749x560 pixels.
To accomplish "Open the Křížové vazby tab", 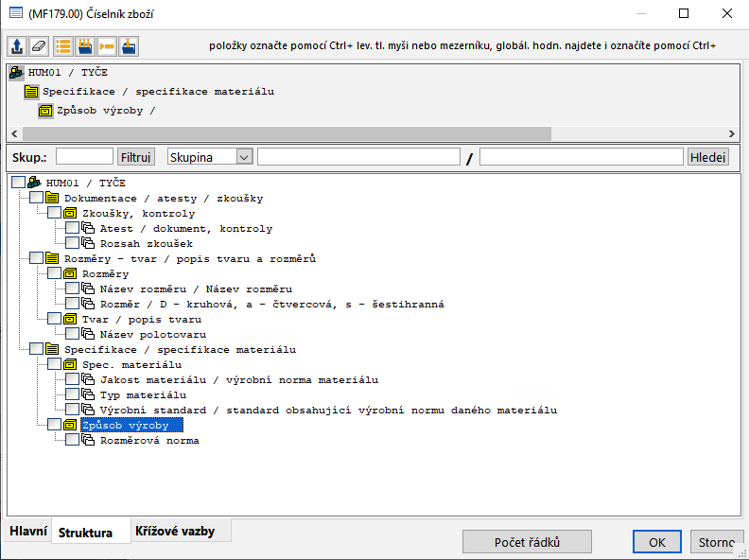I will [174, 532].
